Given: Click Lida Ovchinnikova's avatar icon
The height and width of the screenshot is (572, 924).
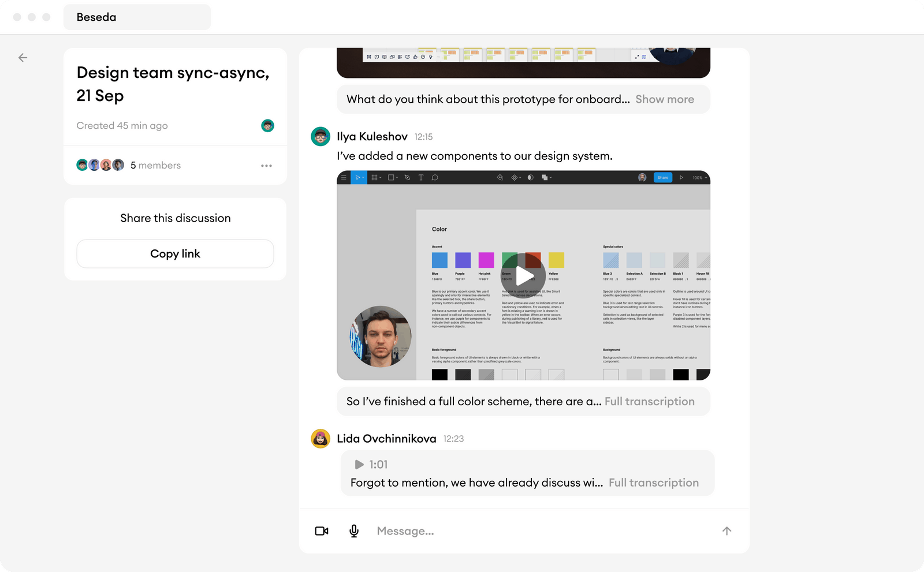Looking at the screenshot, I should pyautogui.click(x=321, y=439).
